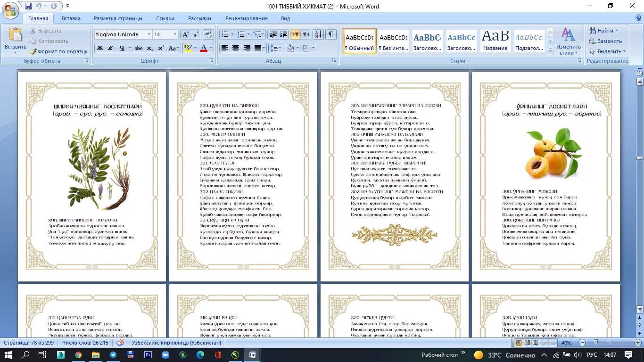Open the Вставка tab
644x362 pixels.
pos(71,18)
